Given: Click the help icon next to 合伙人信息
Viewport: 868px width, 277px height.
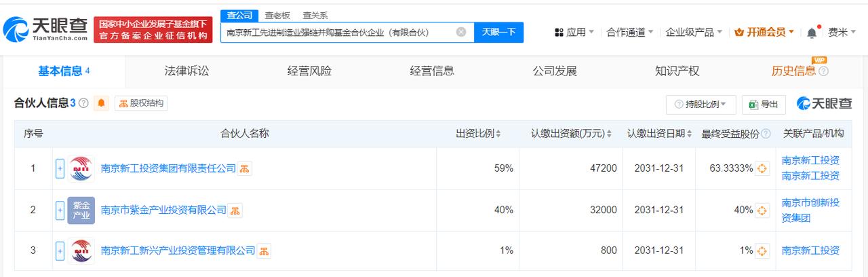Looking at the screenshot, I should click(x=83, y=103).
